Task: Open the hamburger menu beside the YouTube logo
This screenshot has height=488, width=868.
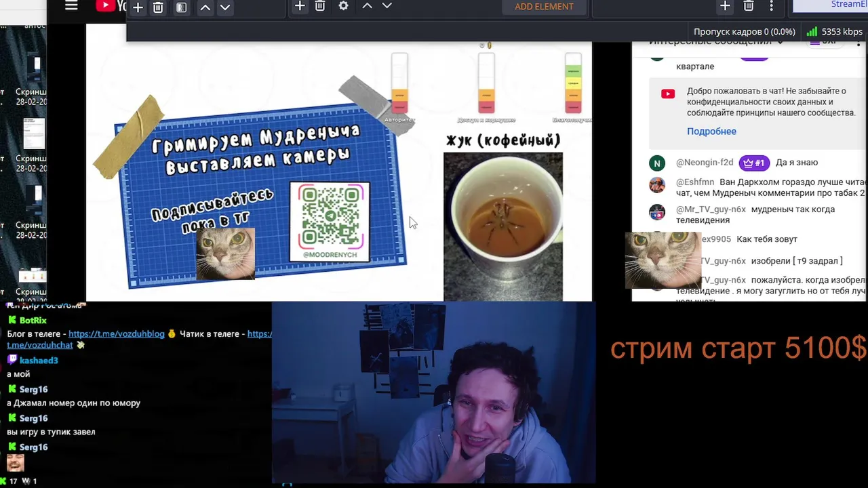Action: 71,6
